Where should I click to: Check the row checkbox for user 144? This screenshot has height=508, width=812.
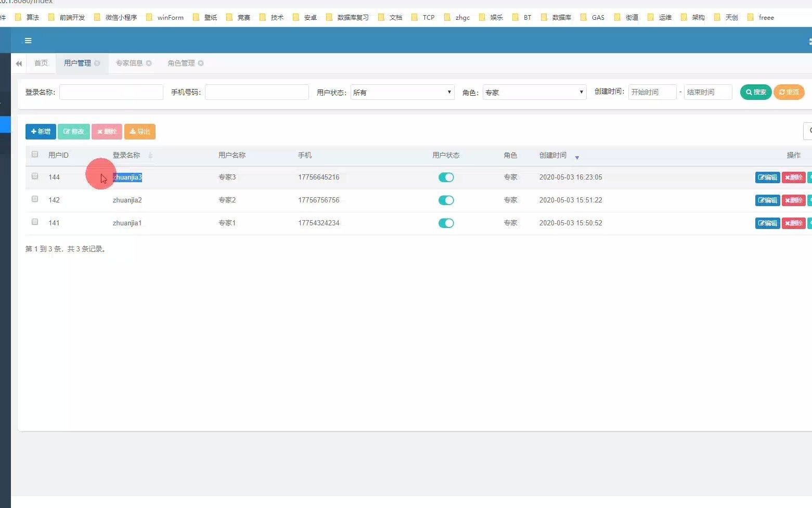[x=35, y=176]
